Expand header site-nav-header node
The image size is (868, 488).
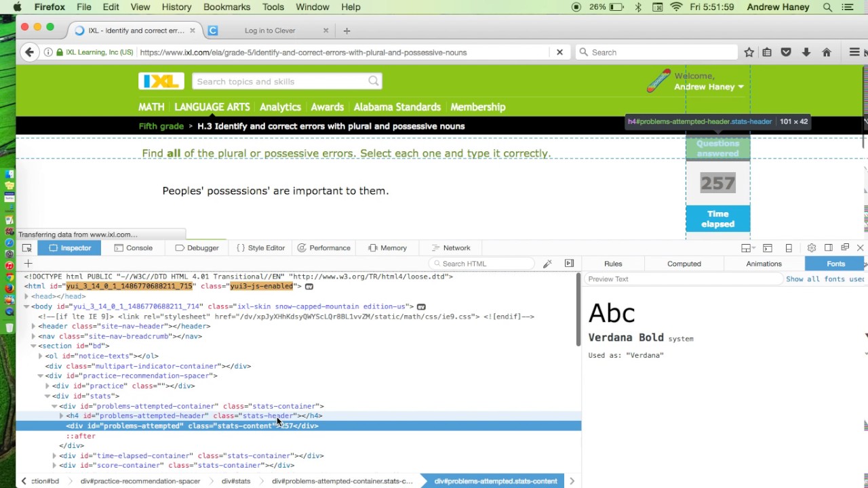33,326
